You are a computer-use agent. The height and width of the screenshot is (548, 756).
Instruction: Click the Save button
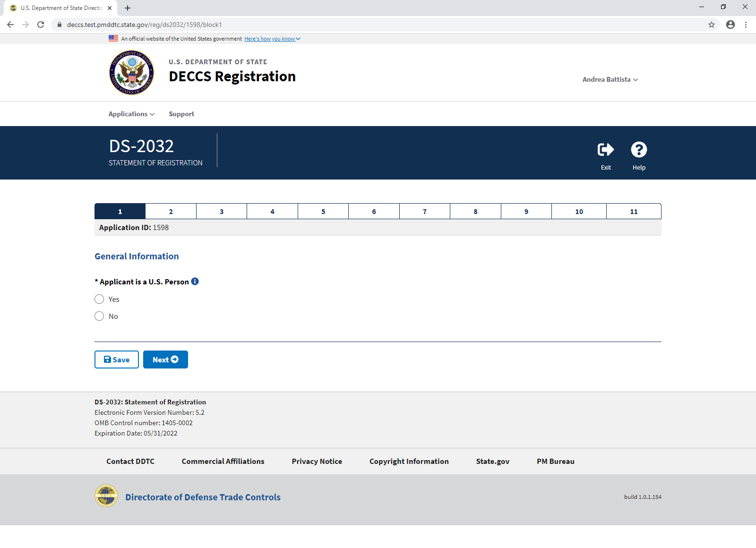(x=117, y=360)
